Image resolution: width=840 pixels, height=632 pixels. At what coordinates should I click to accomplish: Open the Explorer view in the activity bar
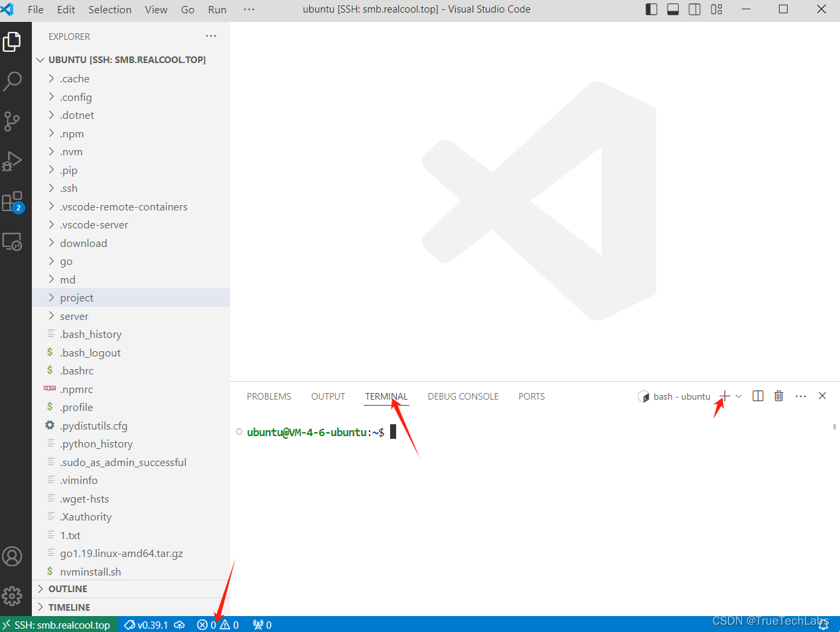[12, 42]
